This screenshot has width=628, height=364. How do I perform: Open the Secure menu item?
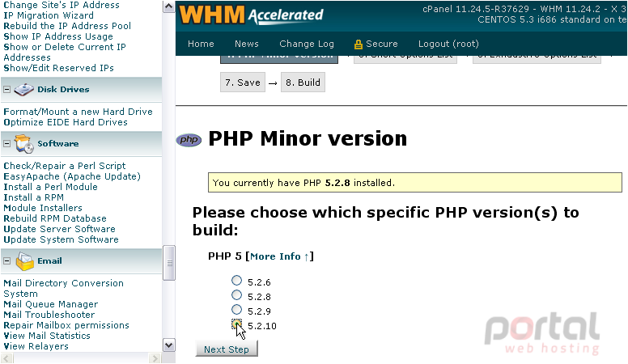[x=381, y=44]
